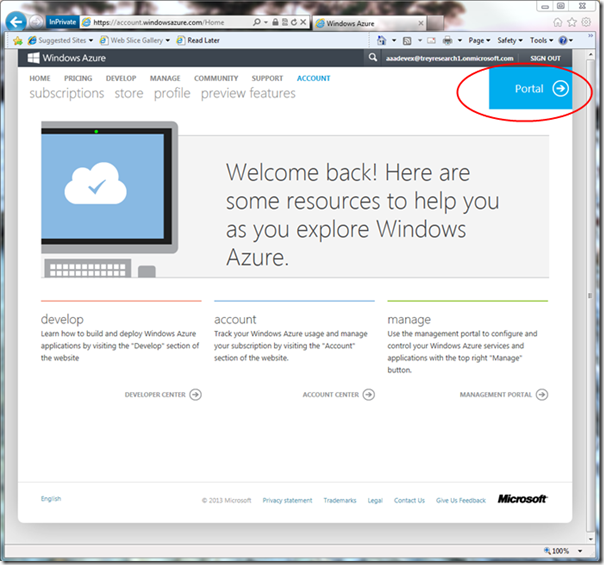The height and width of the screenshot is (565, 604).
Task: Open the Contact Us footer link
Action: tap(409, 500)
